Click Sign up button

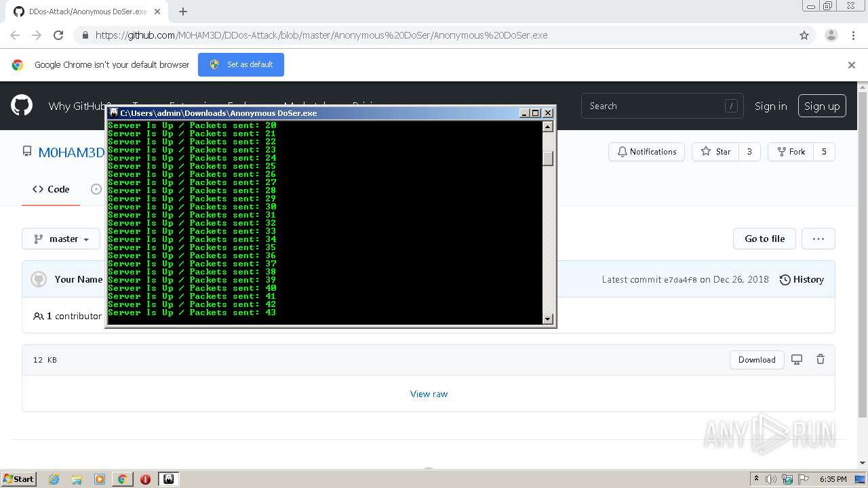click(x=822, y=106)
